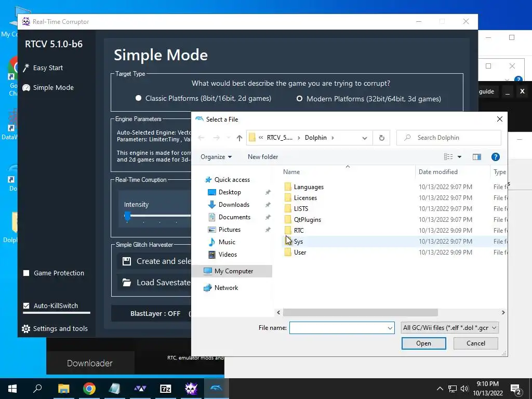This screenshot has width=532, height=399.
Task: Open the GC/Wii file type filter
Action: point(449,328)
